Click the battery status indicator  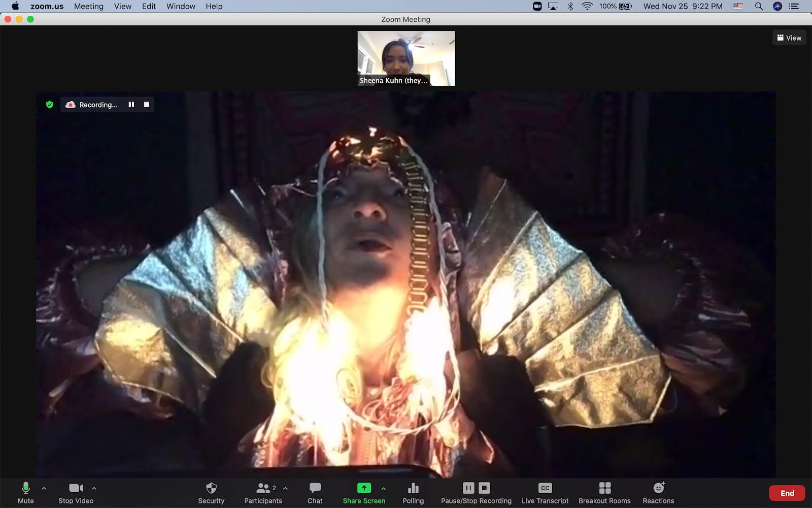pos(615,6)
